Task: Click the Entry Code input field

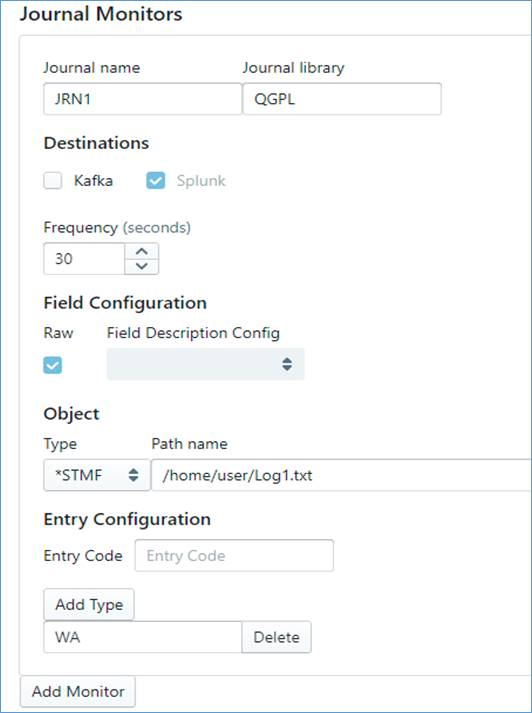Action: tap(234, 555)
